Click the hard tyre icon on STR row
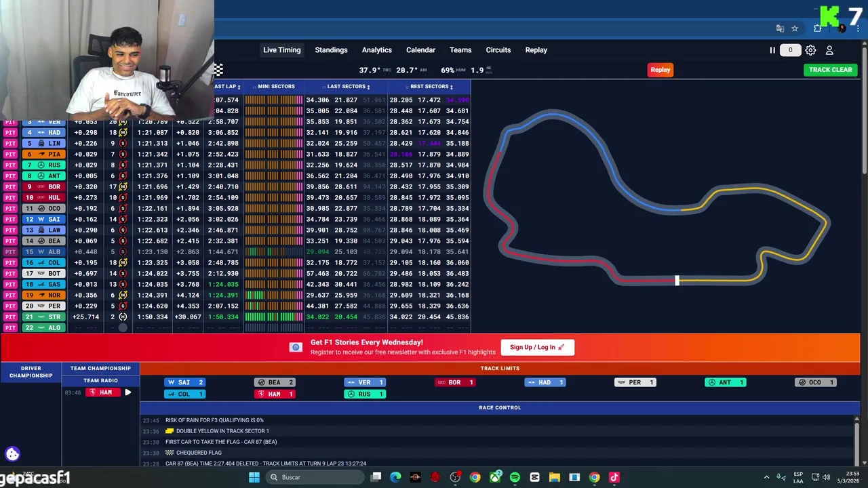The width and height of the screenshot is (868, 488). pos(123,317)
